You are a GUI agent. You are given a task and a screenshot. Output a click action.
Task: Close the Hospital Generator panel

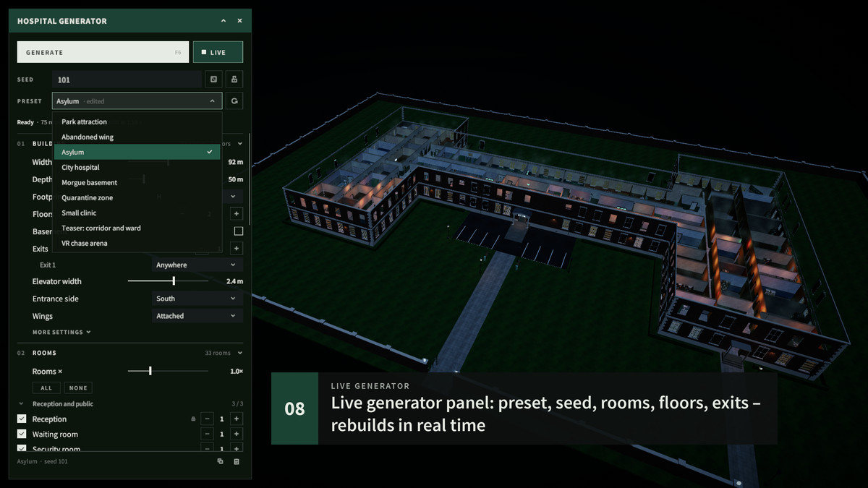tap(240, 21)
